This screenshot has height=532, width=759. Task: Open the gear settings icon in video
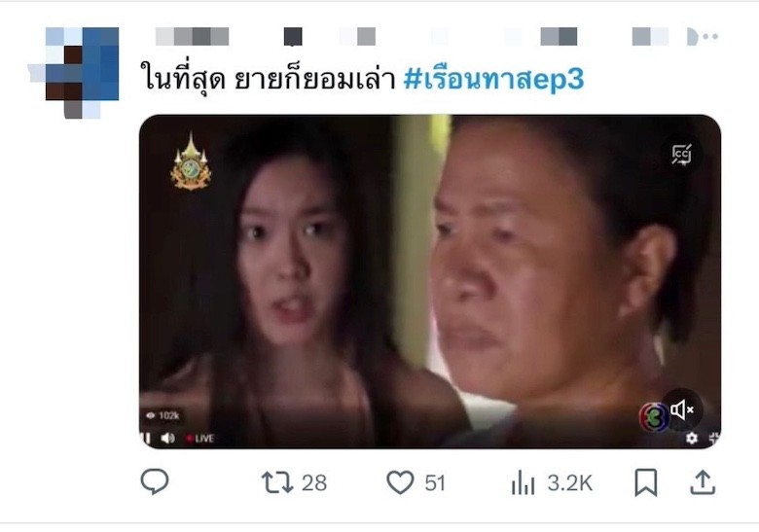tap(692, 438)
